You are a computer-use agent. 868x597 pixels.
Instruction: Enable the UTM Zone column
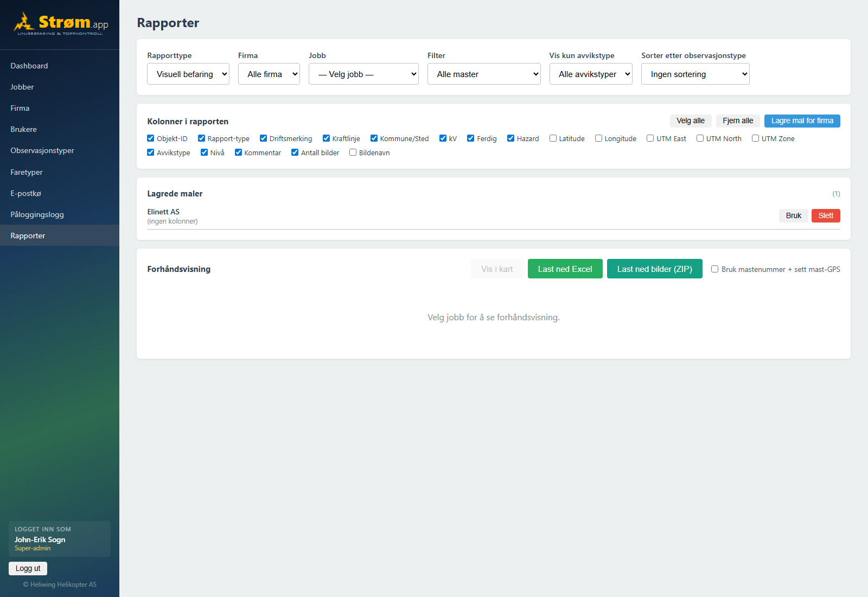[755, 138]
